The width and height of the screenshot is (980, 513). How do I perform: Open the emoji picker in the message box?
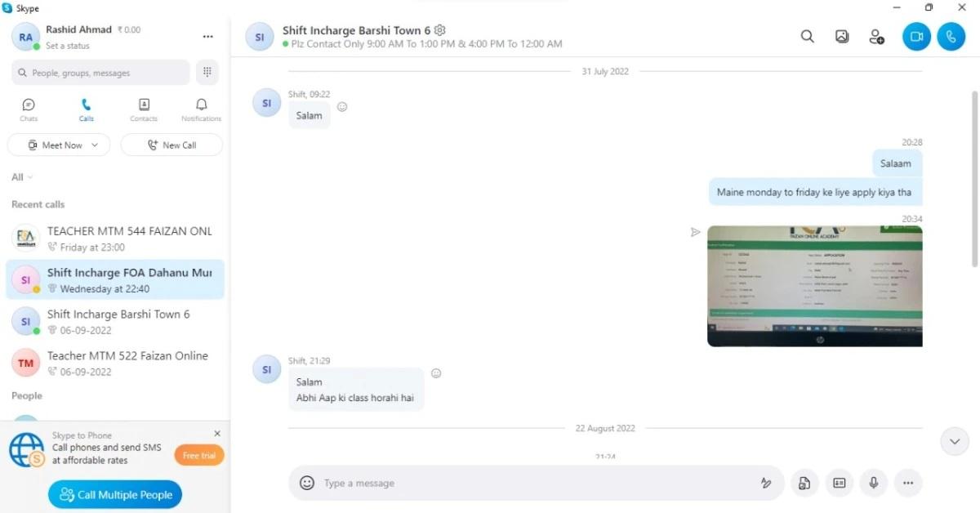[x=307, y=483]
